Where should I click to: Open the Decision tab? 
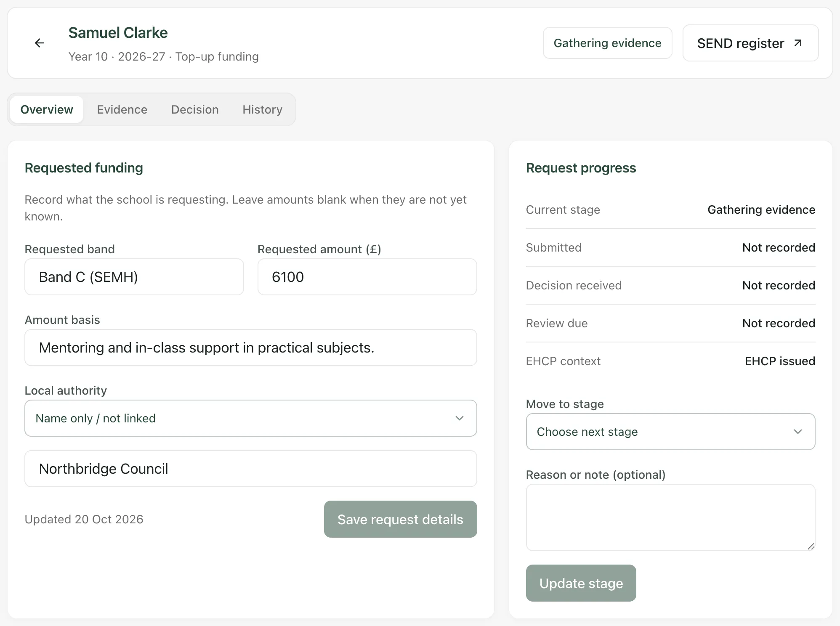pyautogui.click(x=195, y=109)
